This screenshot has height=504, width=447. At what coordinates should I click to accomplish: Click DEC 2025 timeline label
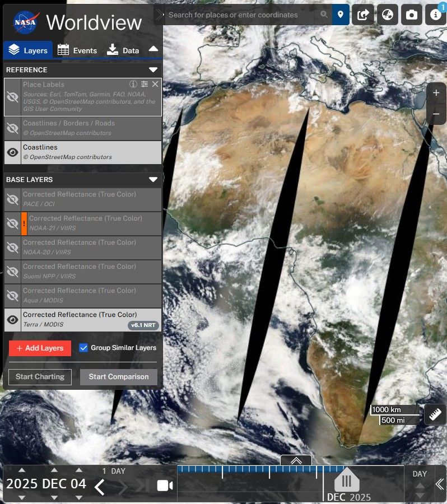click(x=349, y=497)
